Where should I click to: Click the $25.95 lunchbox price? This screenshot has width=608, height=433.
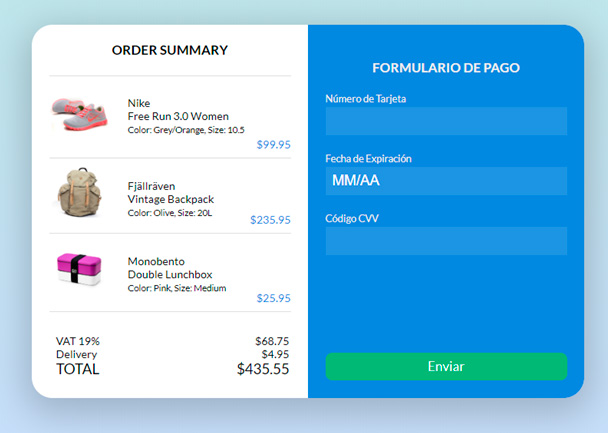(x=273, y=298)
